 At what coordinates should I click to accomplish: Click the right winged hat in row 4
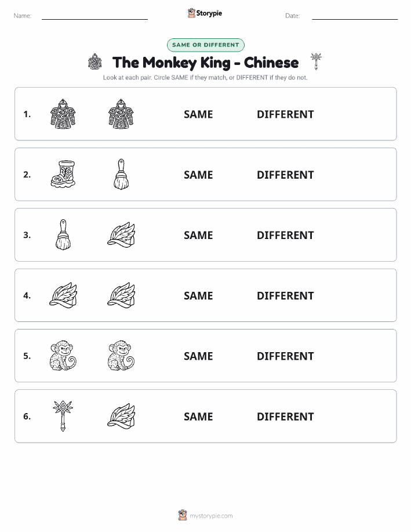tap(121, 295)
